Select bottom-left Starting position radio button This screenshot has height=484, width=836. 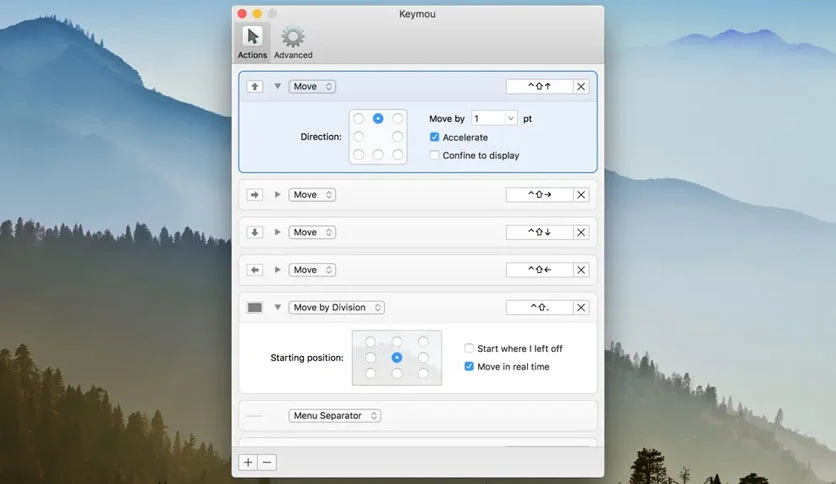(x=371, y=374)
